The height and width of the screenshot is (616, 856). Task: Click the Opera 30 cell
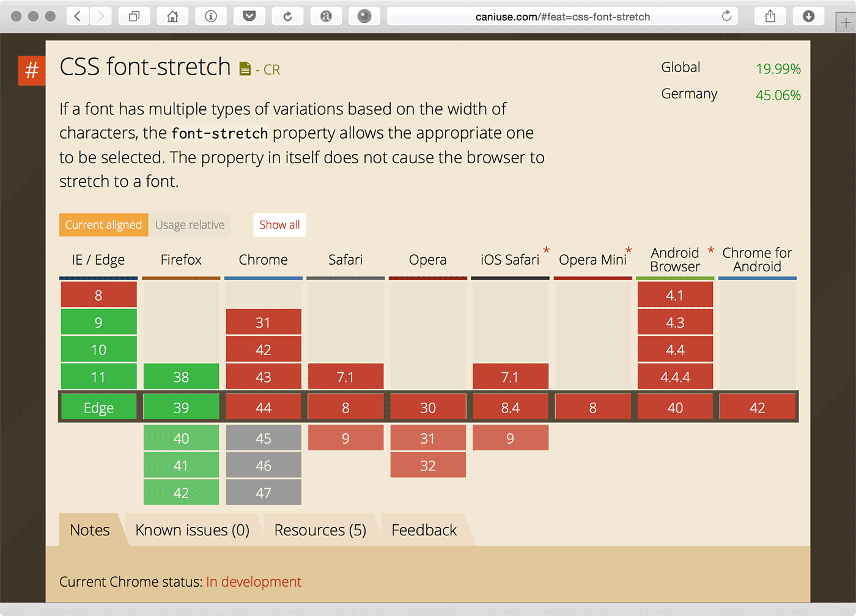point(428,407)
